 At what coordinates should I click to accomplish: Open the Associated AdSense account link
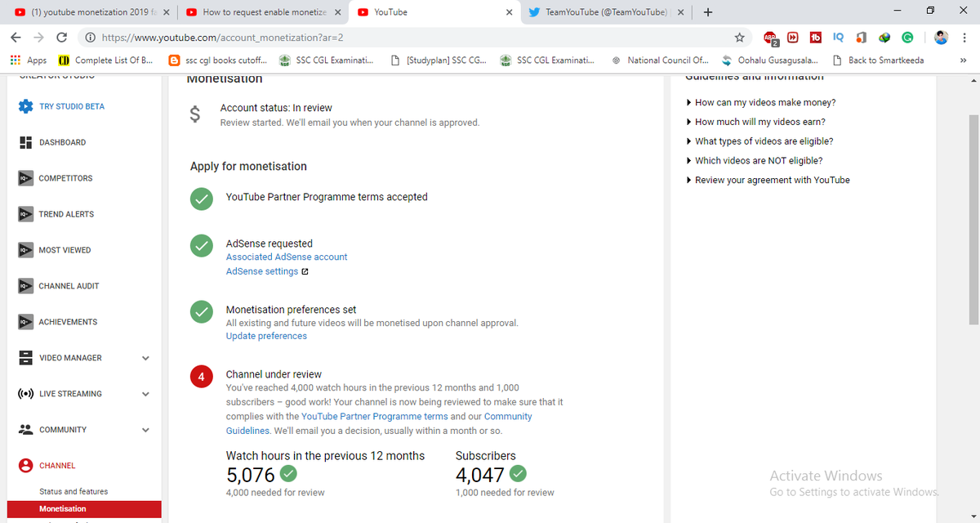(x=287, y=257)
